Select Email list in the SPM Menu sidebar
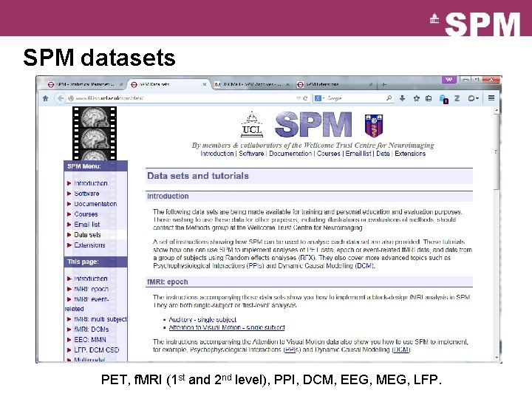Screen dimensions: 532x399 (87, 225)
